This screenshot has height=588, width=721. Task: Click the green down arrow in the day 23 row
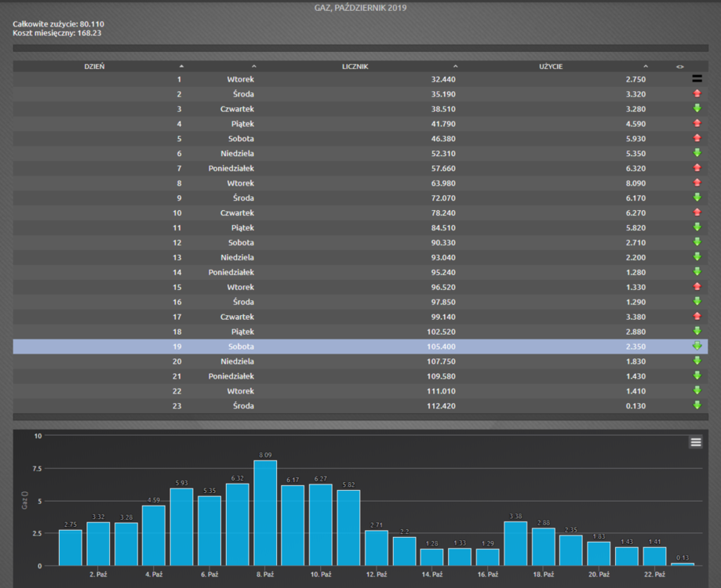(697, 406)
